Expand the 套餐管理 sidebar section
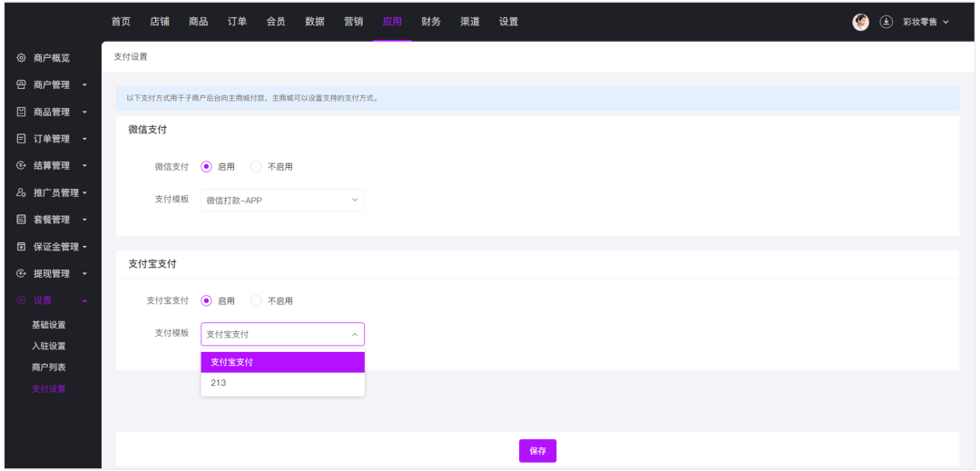Viewport: 980px width, 471px height. (x=53, y=220)
